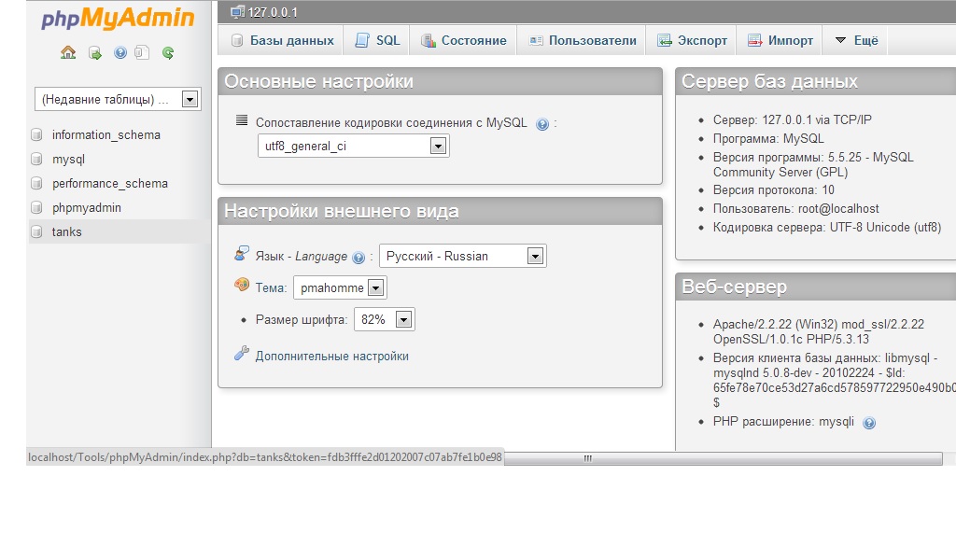Open the mysql database
This screenshot has height=560, width=956.
[68, 159]
